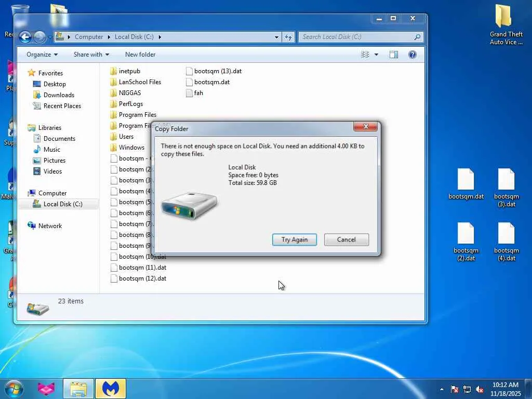Select bootsqm (2).dat on the desktop
This screenshot has height=399, width=532.
[466, 242]
